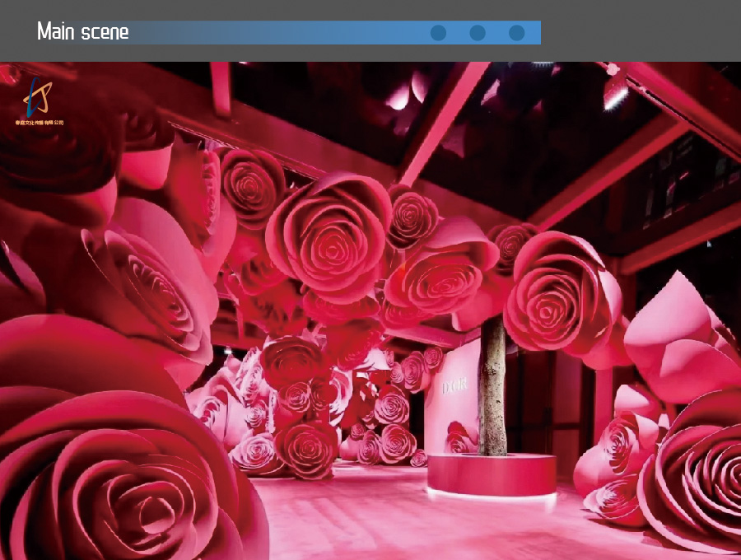
Task: Select the "Main scene" title text
Action: (83, 32)
